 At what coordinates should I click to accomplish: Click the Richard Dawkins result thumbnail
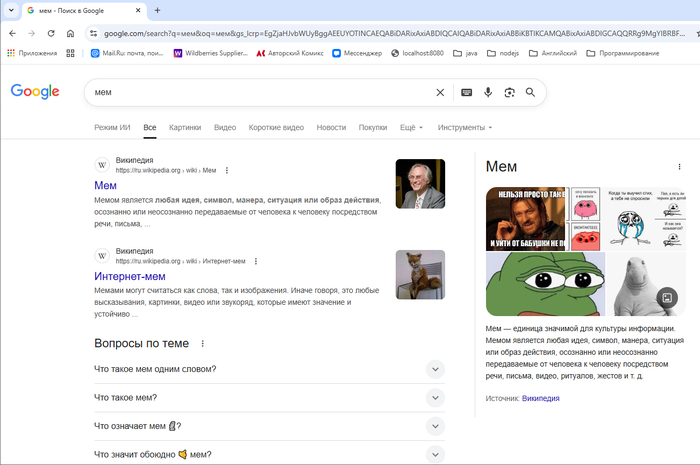tap(420, 184)
